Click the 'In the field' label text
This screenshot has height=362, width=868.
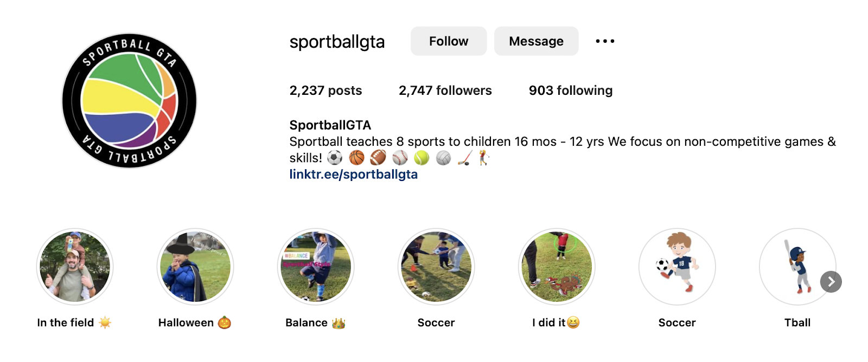tap(66, 323)
